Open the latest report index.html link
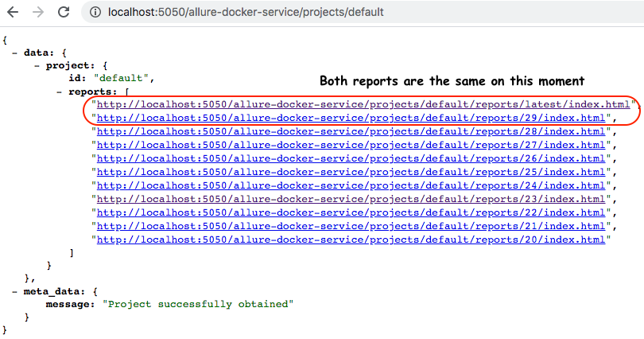Image resolution: width=644 pixels, height=339 pixels. (363, 104)
